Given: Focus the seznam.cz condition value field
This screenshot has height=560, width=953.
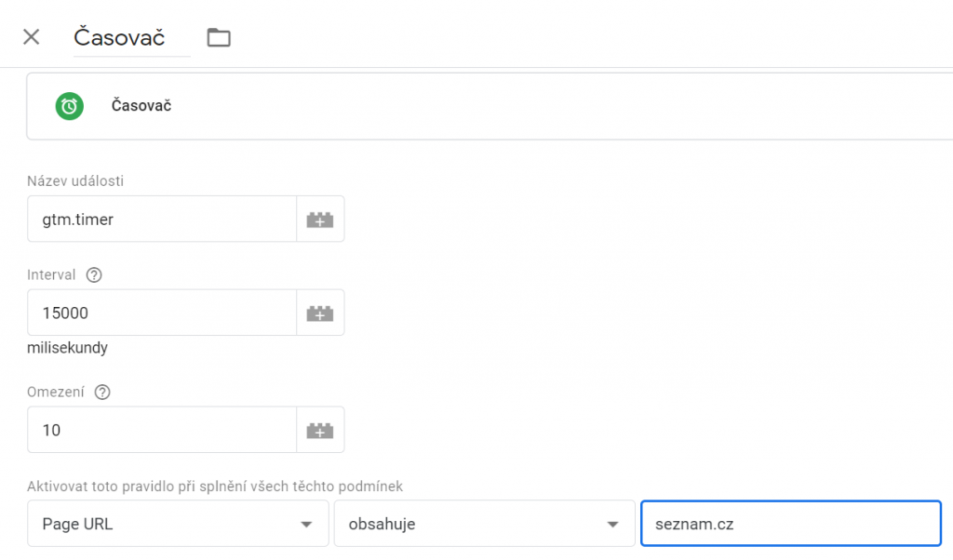Looking at the screenshot, I should [x=791, y=524].
